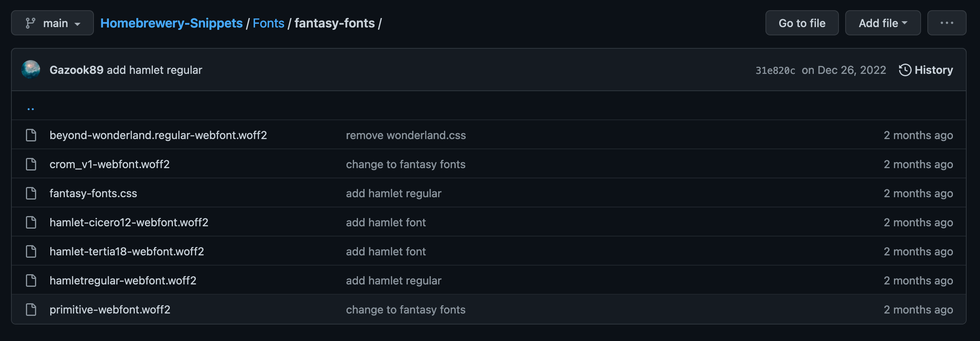Open the 'remove wonderland.css' commit message
The width and height of the screenshot is (980, 341).
coord(406,135)
